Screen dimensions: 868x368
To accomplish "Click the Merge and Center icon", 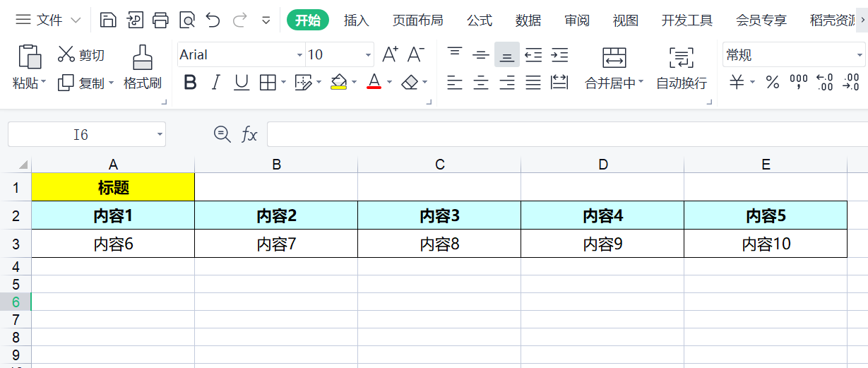I will tap(614, 57).
